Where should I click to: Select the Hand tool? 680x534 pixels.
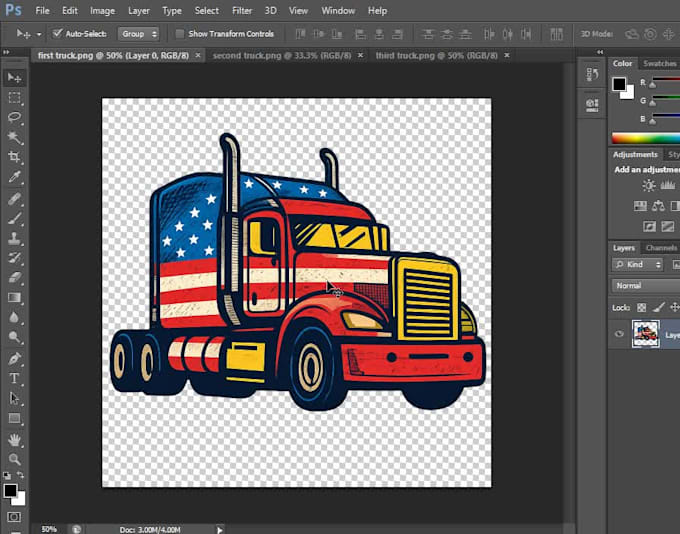14,440
